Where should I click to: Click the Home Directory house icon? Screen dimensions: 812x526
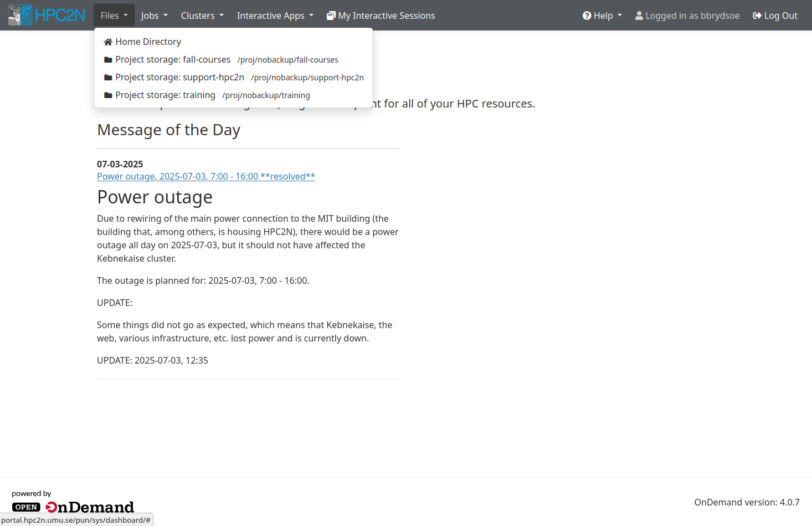coord(108,42)
